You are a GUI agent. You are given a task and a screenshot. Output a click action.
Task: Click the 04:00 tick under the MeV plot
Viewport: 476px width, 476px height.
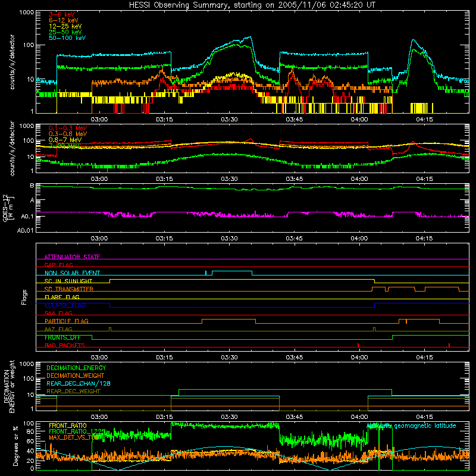pyautogui.click(x=359, y=179)
